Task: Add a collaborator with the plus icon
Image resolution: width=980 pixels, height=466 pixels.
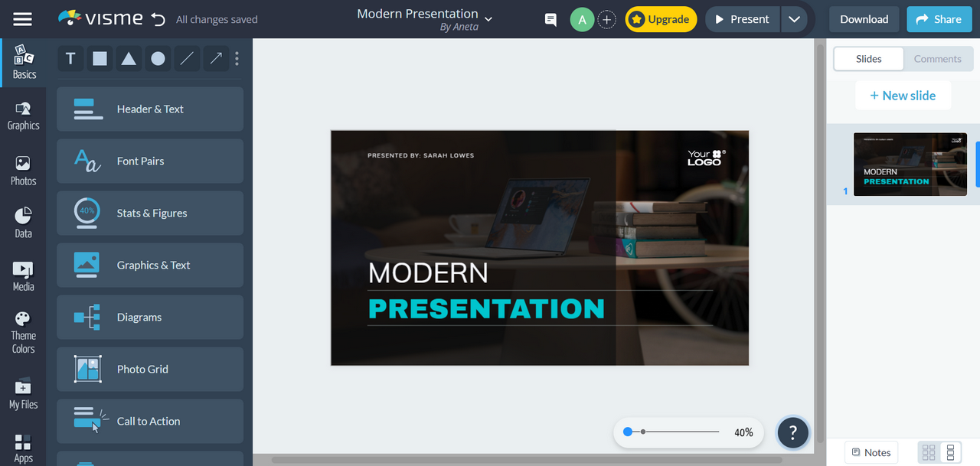Action: (607, 20)
